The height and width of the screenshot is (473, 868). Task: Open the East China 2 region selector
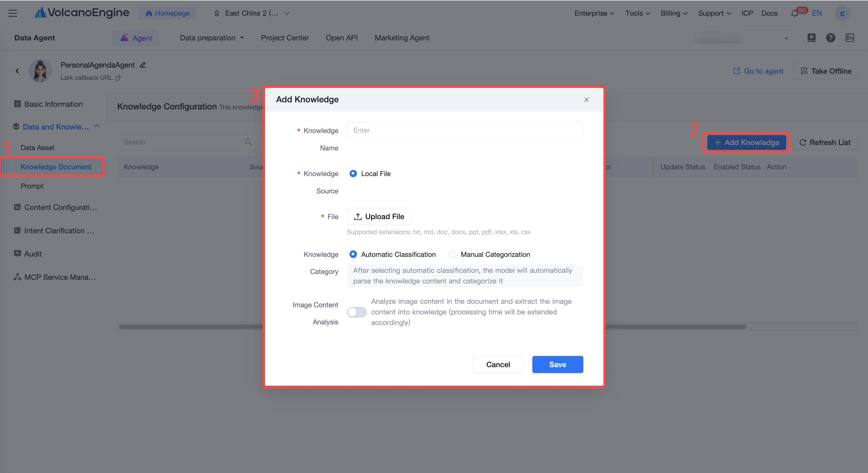[x=252, y=13]
